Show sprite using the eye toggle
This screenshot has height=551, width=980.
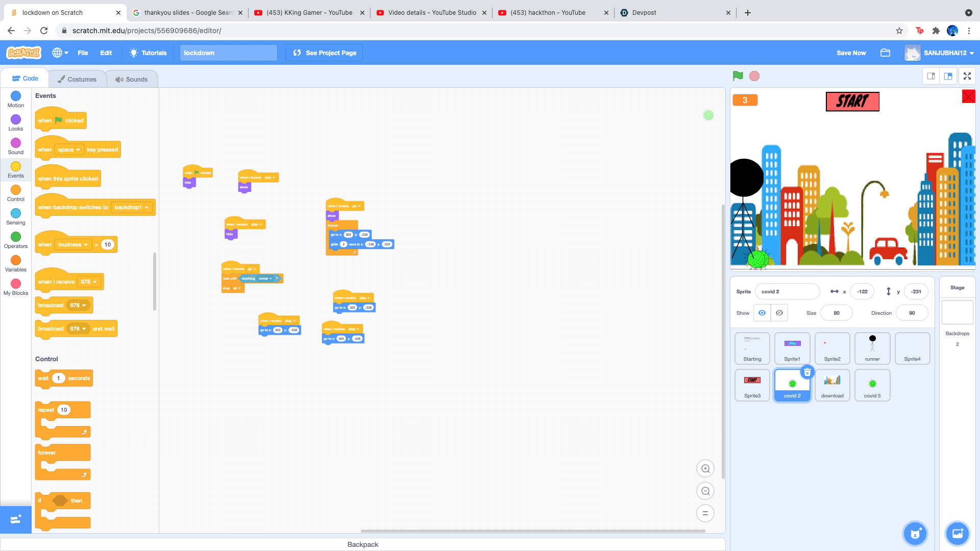[762, 313]
